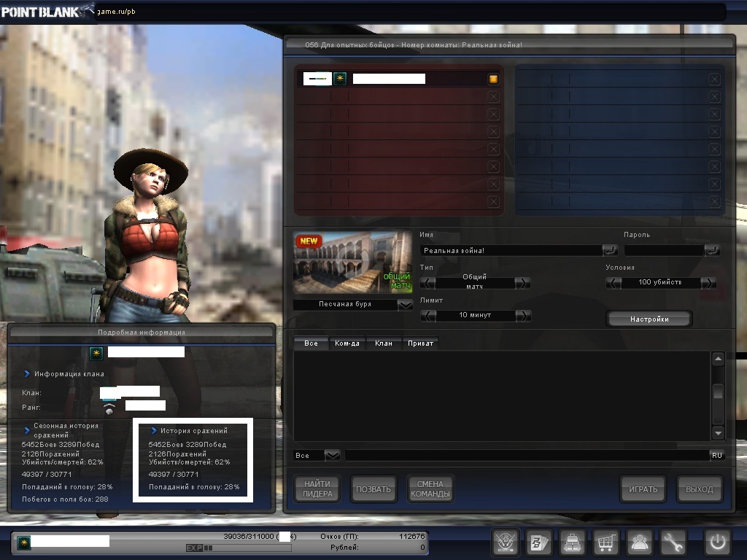Confirm the password with its enter icon

712,250
